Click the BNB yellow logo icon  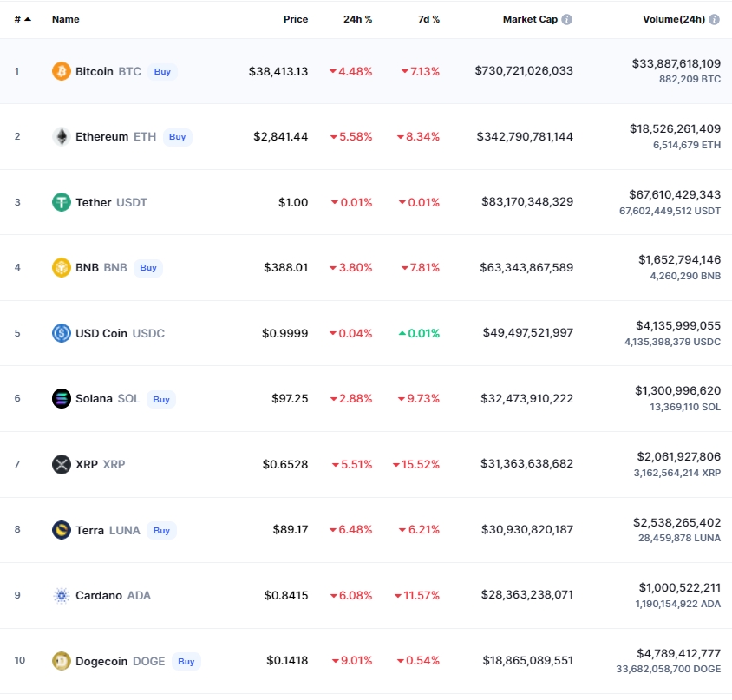click(x=61, y=267)
